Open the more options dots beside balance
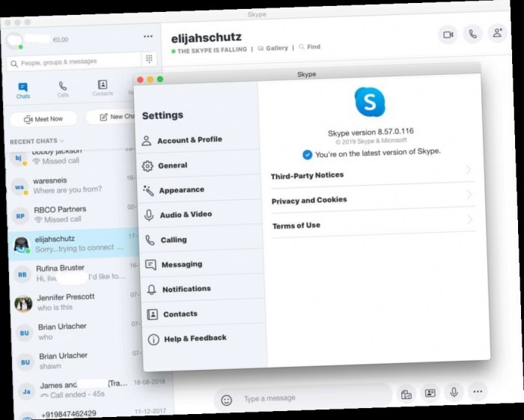The height and width of the screenshot is (420, 524). [147, 37]
